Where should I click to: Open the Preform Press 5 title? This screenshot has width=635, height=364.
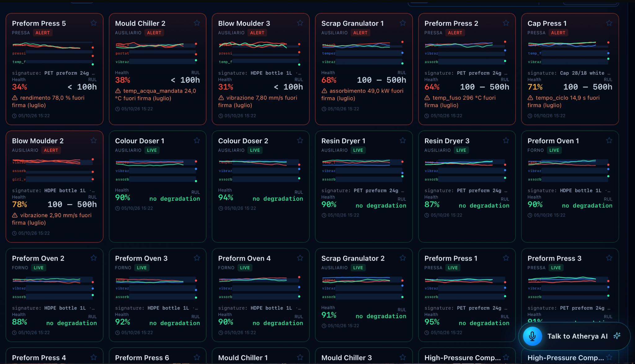coord(39,23)
